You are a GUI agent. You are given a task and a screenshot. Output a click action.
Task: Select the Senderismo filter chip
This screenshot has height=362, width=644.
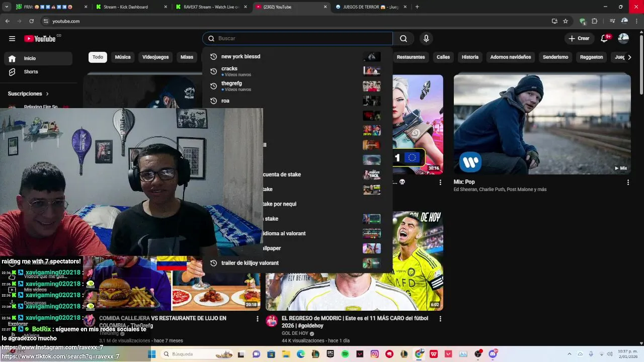tap(555, 57)
